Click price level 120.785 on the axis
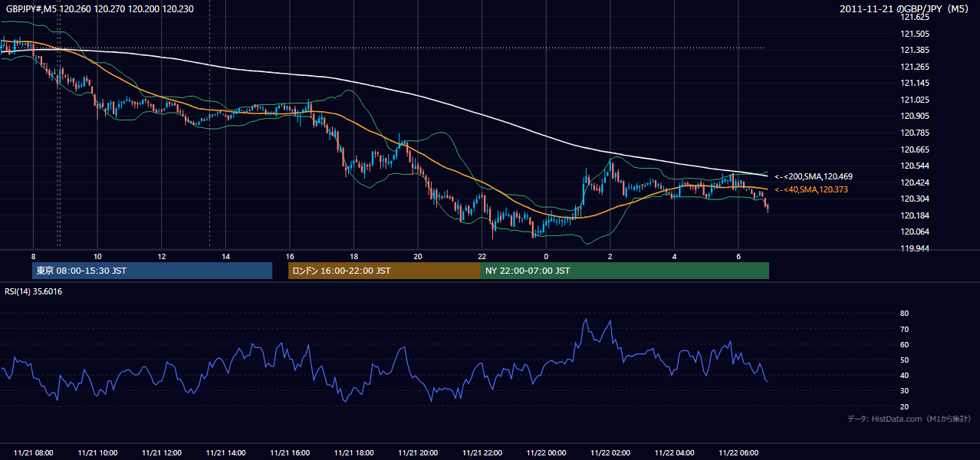Image resolution: width=980 pixels, height=460 pixels. click(x=916, y=133)
